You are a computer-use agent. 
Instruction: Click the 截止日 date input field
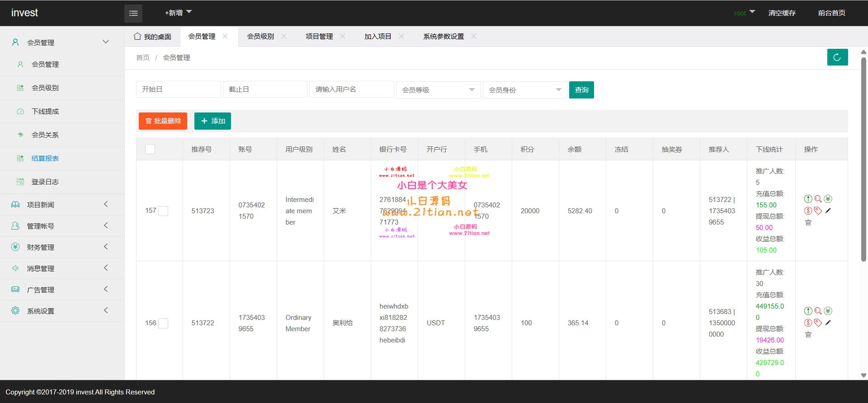[x=265, y=89]
